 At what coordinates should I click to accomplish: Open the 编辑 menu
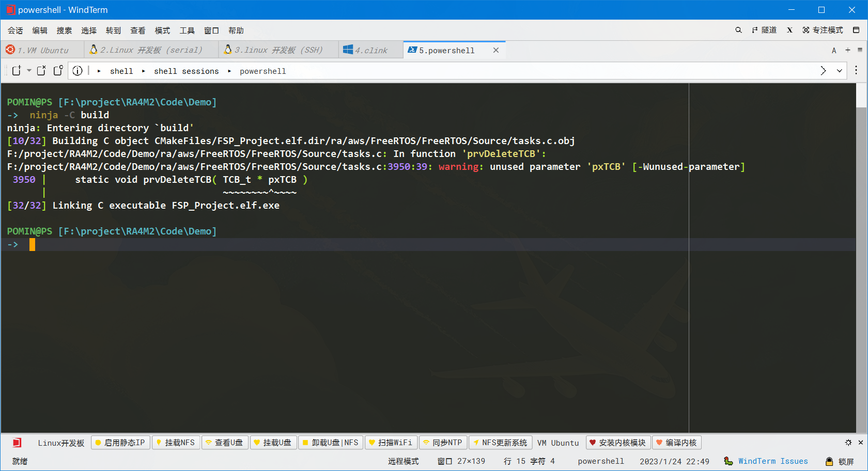[x=40, y=30]
